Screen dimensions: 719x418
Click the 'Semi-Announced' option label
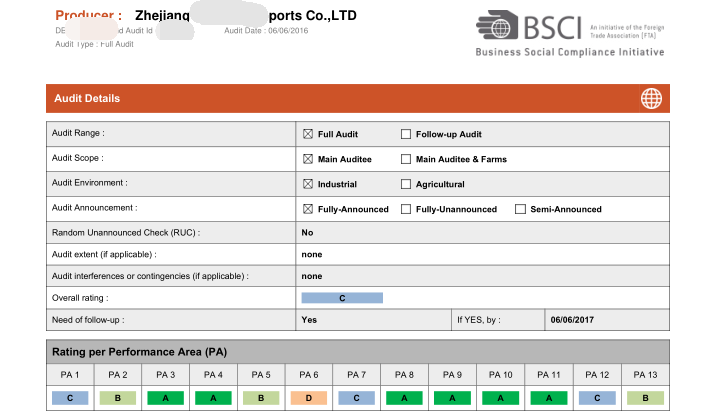tap(566, 209)
